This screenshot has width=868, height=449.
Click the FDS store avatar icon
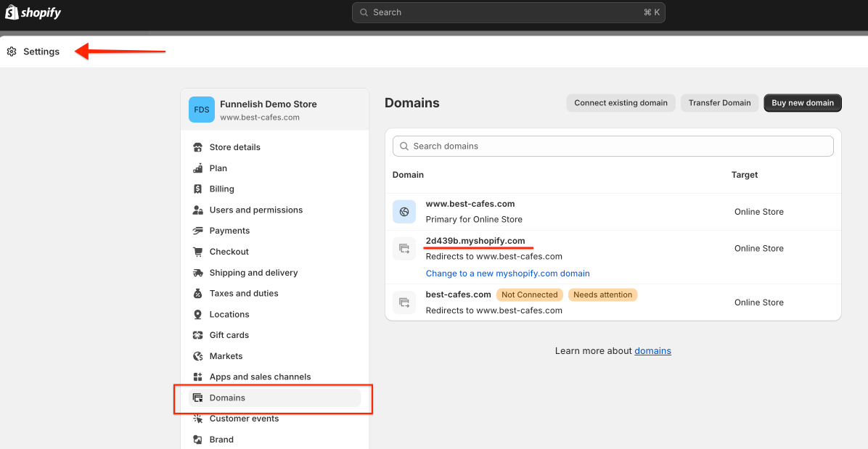(x=201, y=110)
